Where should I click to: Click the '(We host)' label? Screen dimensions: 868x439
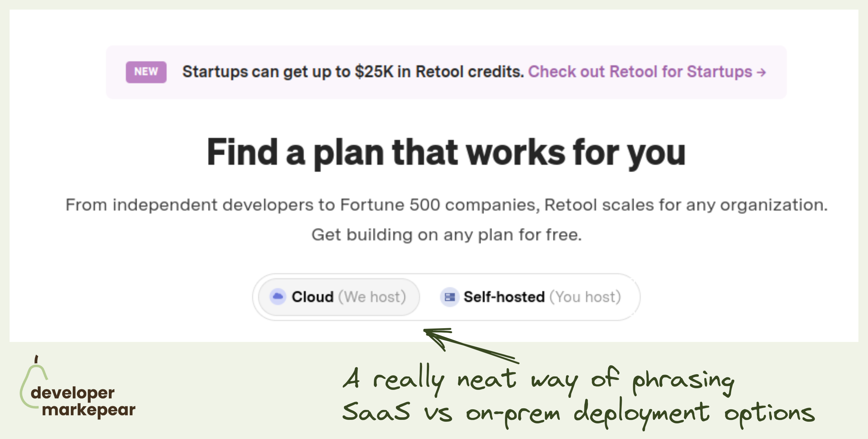pyautogui.click(x=372, y=297)
